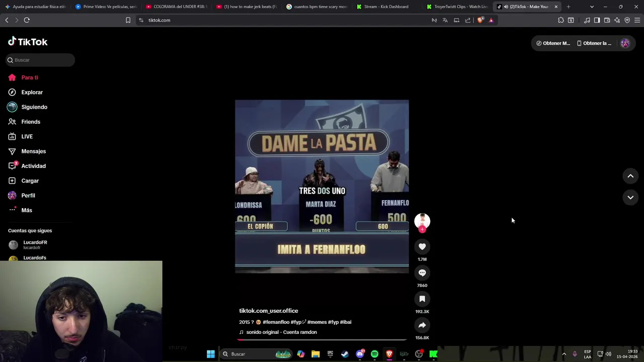Click the Obtener la... app button
The width and height of the screenshot is (644, 362).
pyautogui.click(x=594, y=43)
